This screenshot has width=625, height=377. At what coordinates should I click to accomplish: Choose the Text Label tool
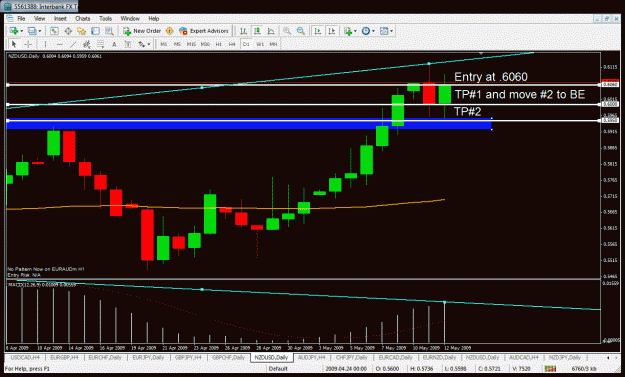(128, 44)
